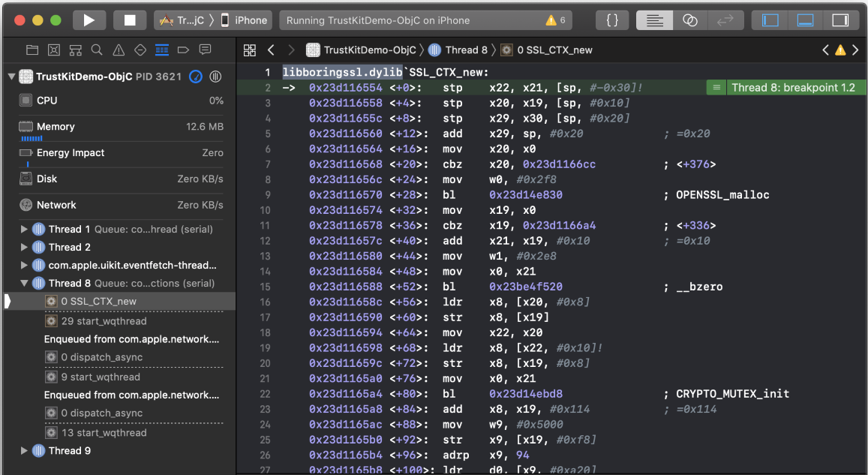Open the Report navigator speech-bubble icon
The width and height of the screenshot is (868, 475).
point(205,50)
